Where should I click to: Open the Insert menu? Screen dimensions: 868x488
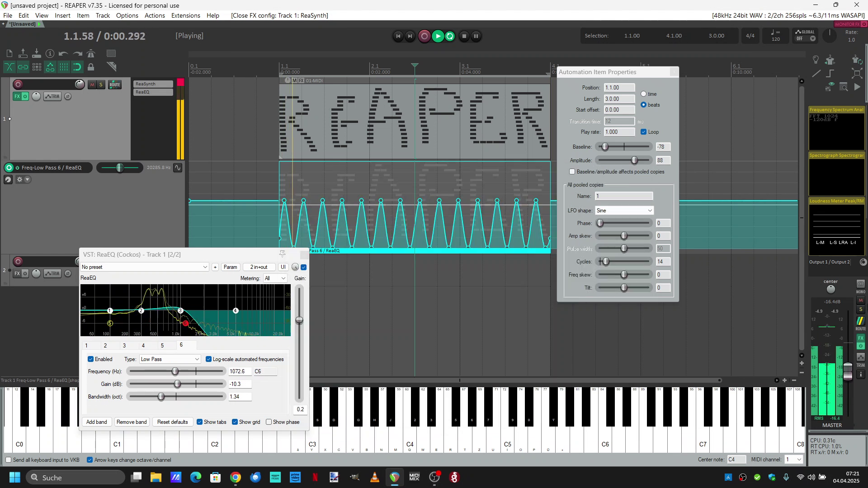(x=62, y=15)
